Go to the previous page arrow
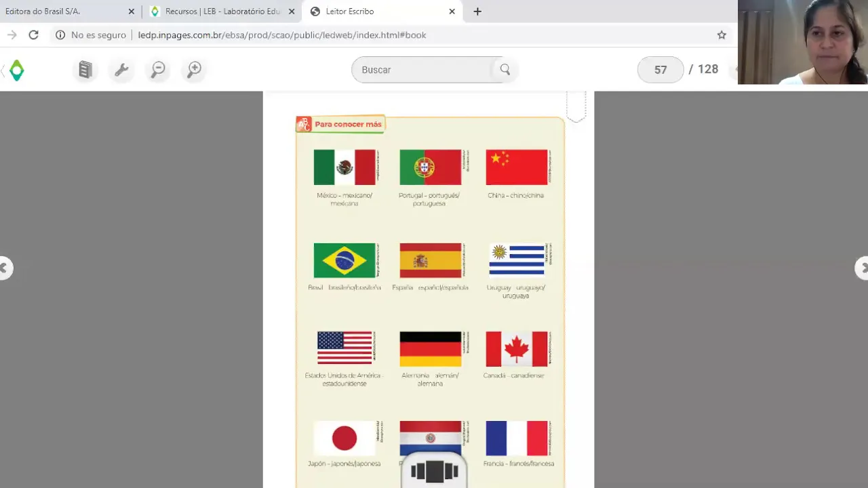Screen dimensions: 868x488 [x=4, y=268]
